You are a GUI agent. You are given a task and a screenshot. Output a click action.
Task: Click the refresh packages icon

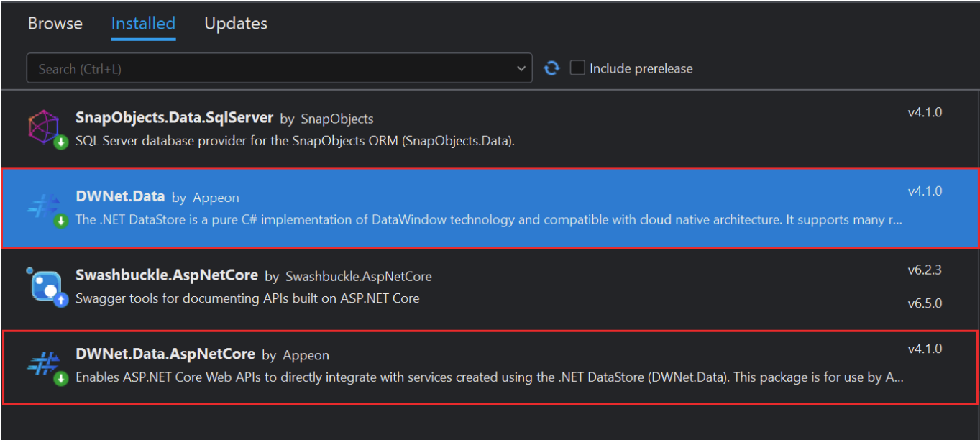[551, 68]
